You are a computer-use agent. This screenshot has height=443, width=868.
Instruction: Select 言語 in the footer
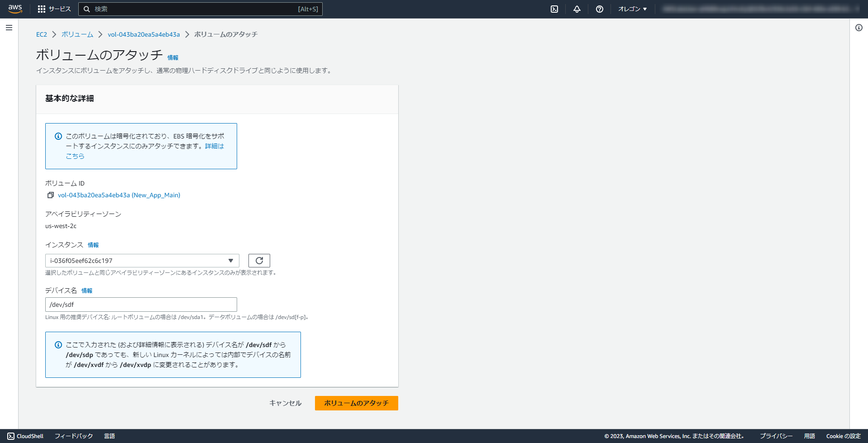(x=110, y=436)
